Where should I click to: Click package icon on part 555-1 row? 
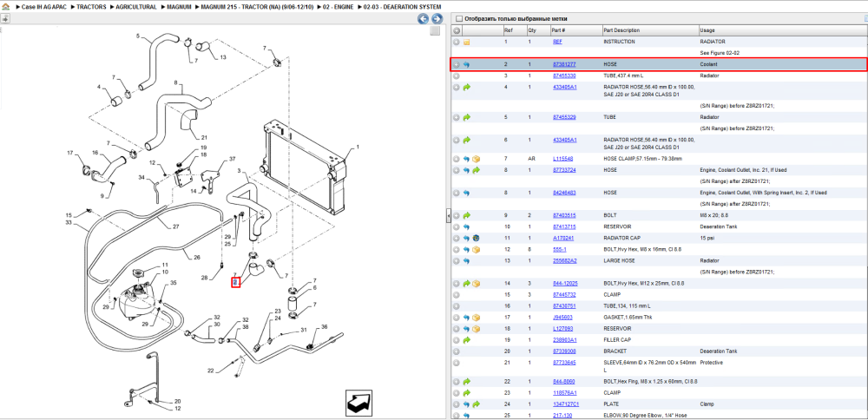click(476, 250)
